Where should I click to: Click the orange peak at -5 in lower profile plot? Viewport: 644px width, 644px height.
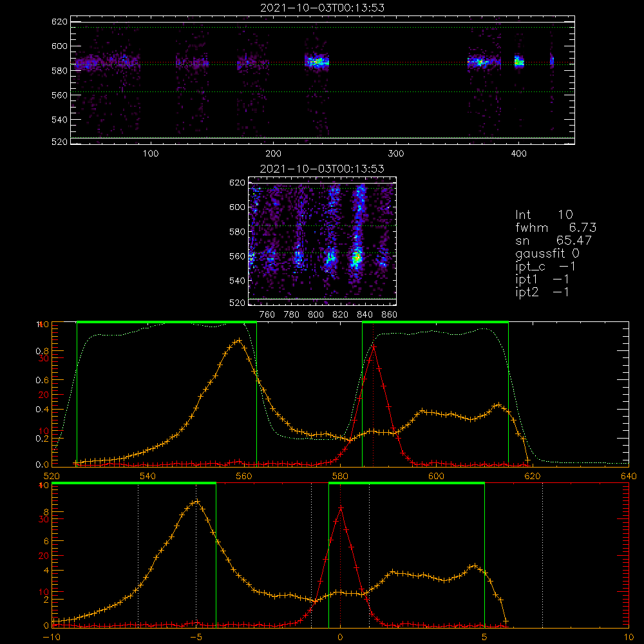(197, 502)
